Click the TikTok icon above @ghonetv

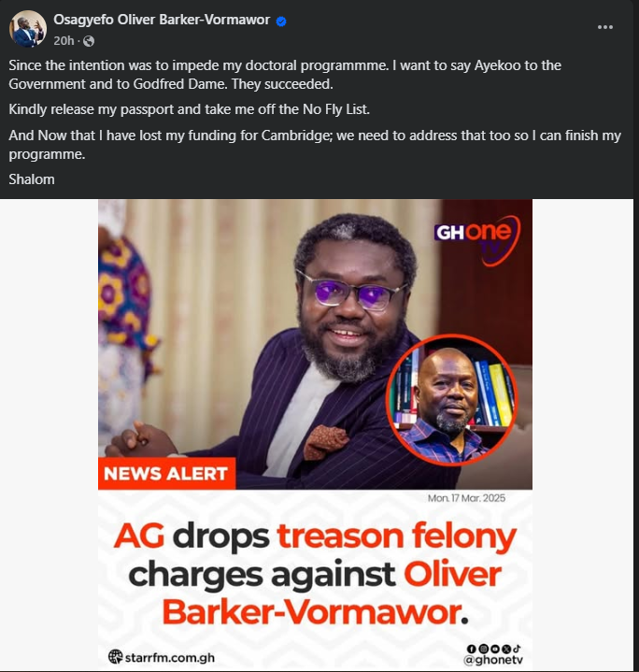[x=516, y=648]
